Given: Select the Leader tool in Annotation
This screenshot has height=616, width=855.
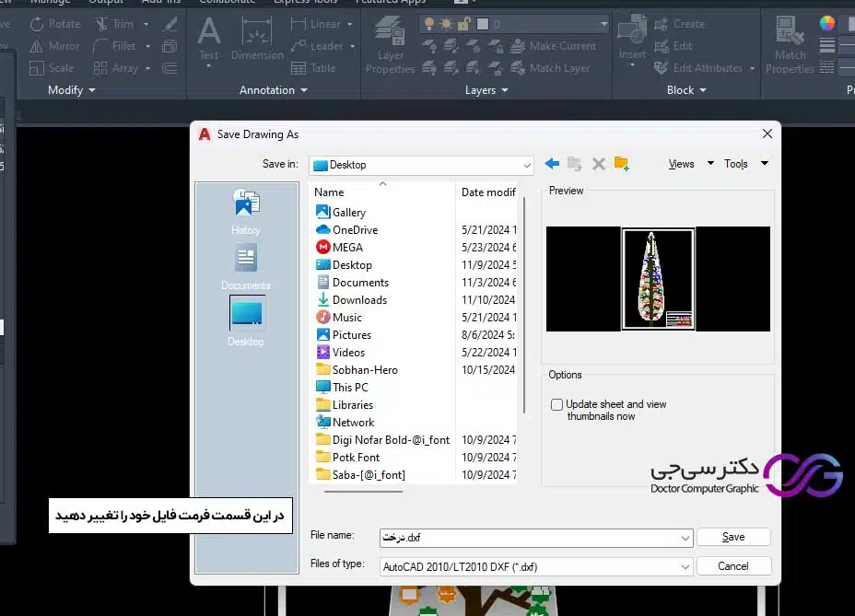Looking at the screenshot, I should coord(317,46).
